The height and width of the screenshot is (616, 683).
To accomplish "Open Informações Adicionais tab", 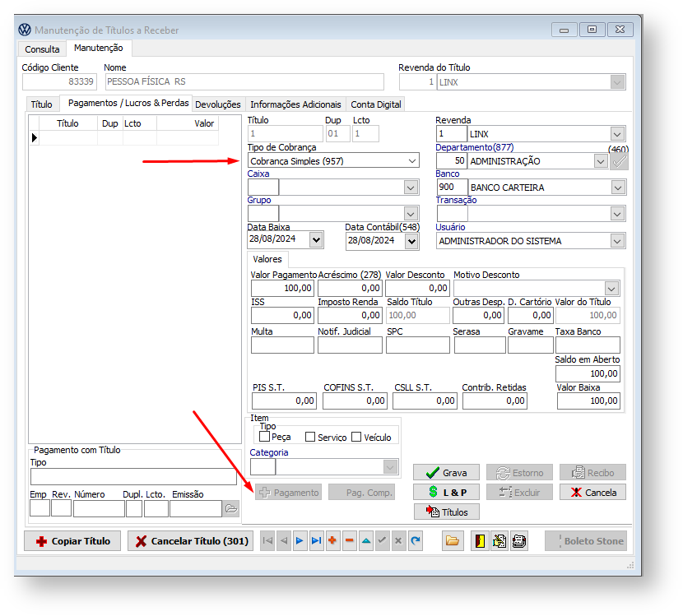I will coord(295,104).
